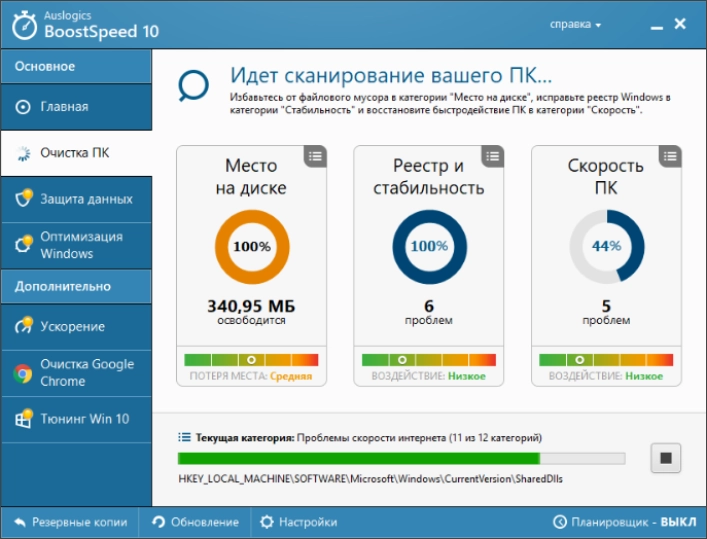Click the Реестр и стабильность card title
This screenshot has width=707, height=539.
(429, 177)
